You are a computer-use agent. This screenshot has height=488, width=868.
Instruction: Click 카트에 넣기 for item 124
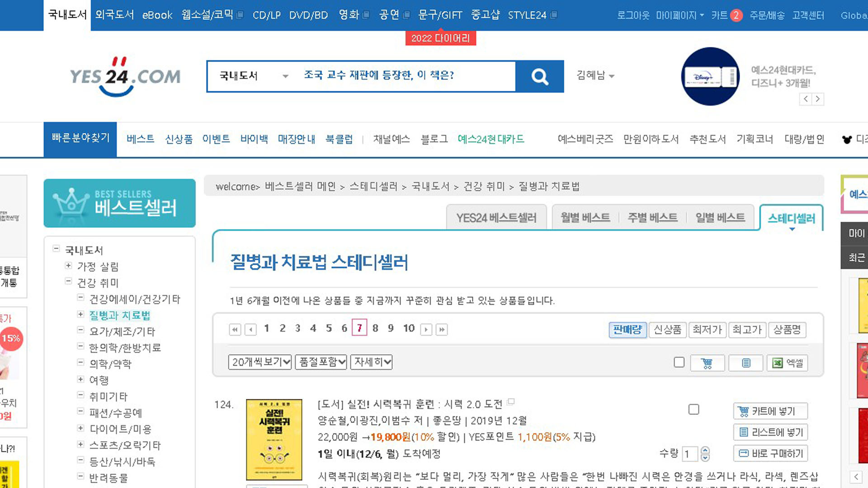(x=770, y=411)
